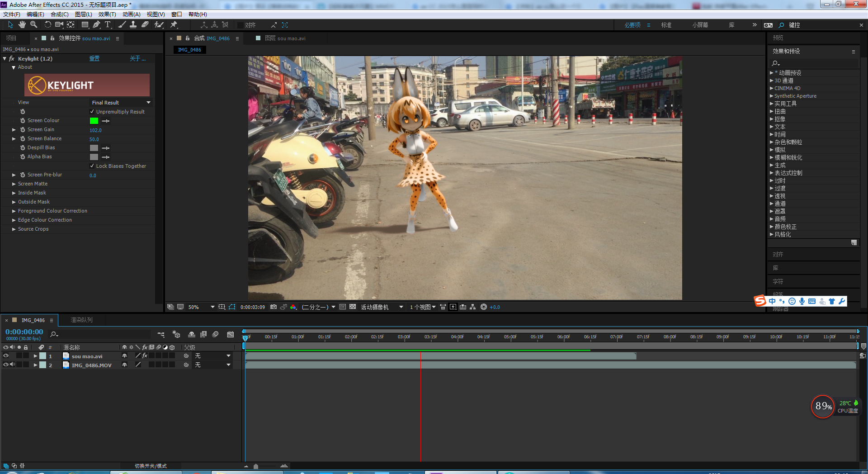The image size is (868, 474).
Task: Select the Horizontal Type tool
Action: pos(108,25)
